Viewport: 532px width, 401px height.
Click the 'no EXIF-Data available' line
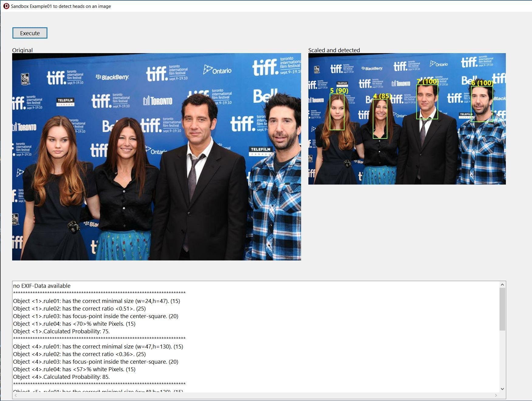click(x=42, y=286)
